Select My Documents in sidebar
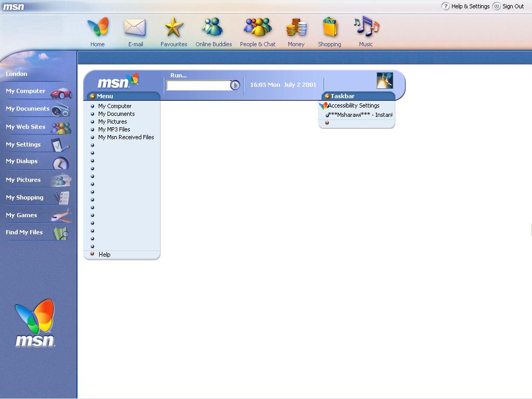 pyautogui.click(x=28, y=109)
